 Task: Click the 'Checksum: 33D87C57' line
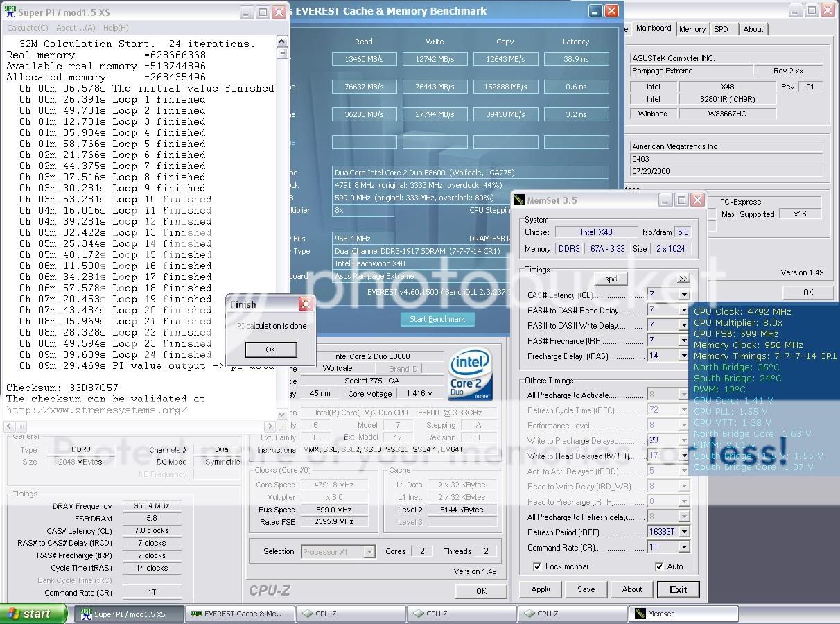(x=62, y=388)
